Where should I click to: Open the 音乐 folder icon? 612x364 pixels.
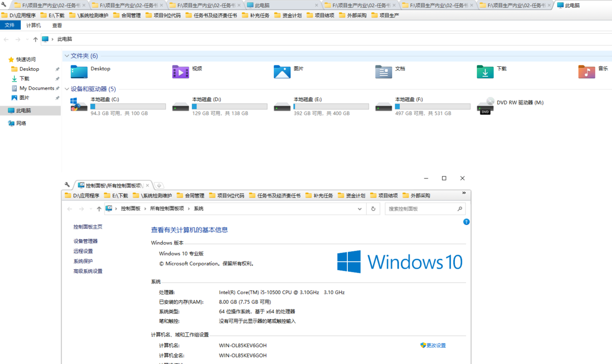[586, 72]
